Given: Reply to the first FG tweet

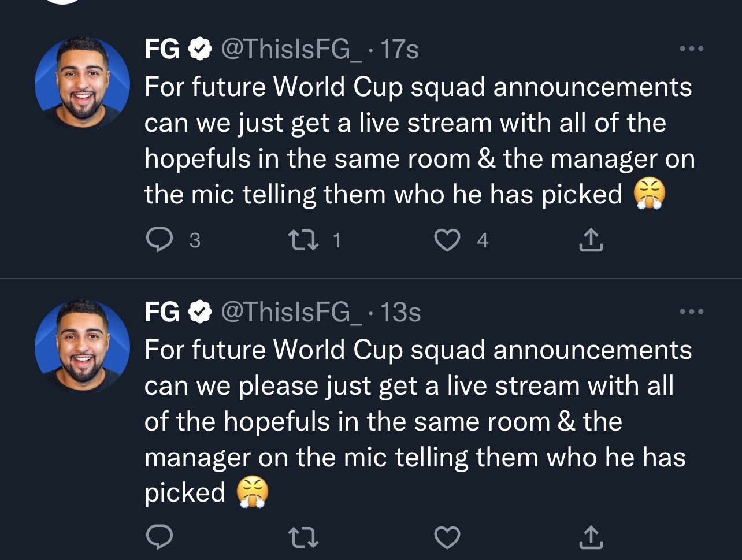Looking at the screenshot, I should point(158,240).
